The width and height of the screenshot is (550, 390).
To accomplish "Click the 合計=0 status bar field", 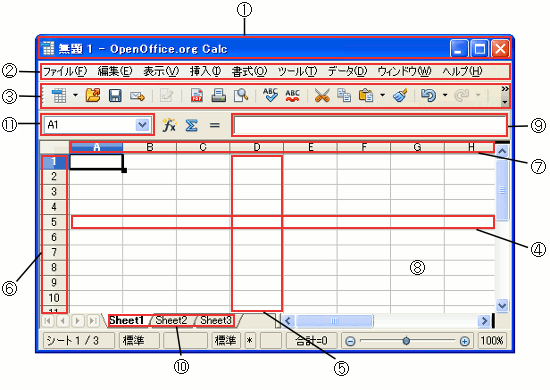I will 311,341.
